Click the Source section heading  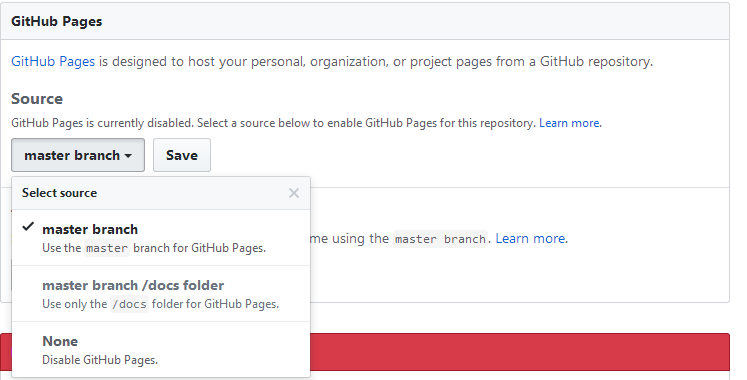tap(37, 99)
